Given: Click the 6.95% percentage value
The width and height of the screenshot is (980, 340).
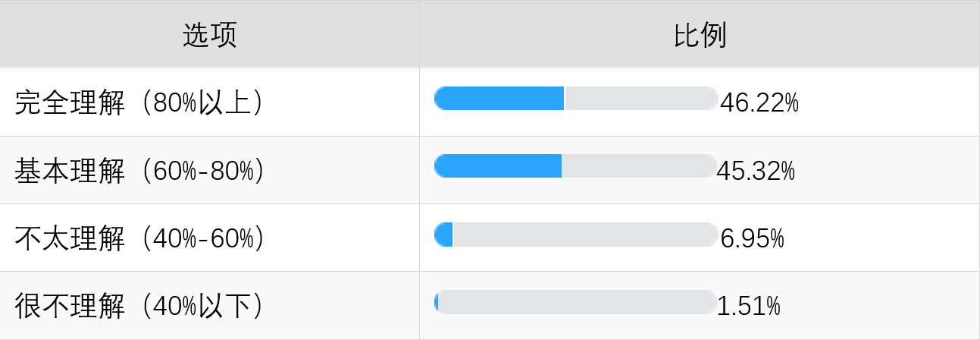Looking at the screenshot, I should coord(752,238).
